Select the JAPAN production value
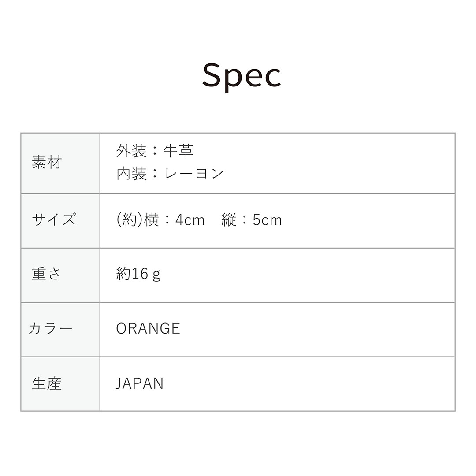This screenshot has width=476, height=476. (x=140, y=383)
